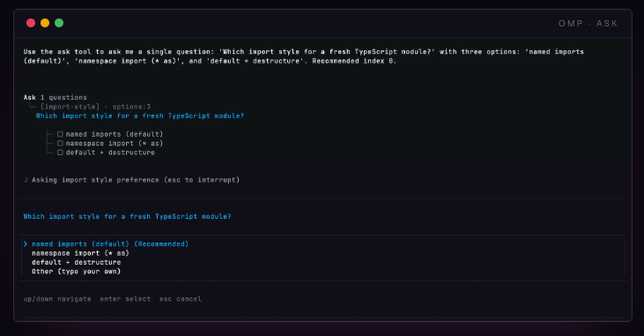Viewport: 644px width, 336px height.
Task: Click the green maximize window button
Action: pos(59,23)
